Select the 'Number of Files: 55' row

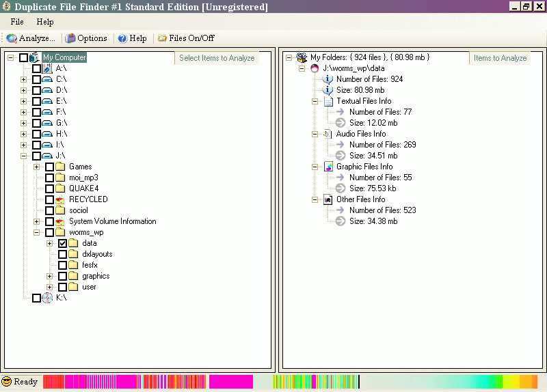click(x=381, y=178)
